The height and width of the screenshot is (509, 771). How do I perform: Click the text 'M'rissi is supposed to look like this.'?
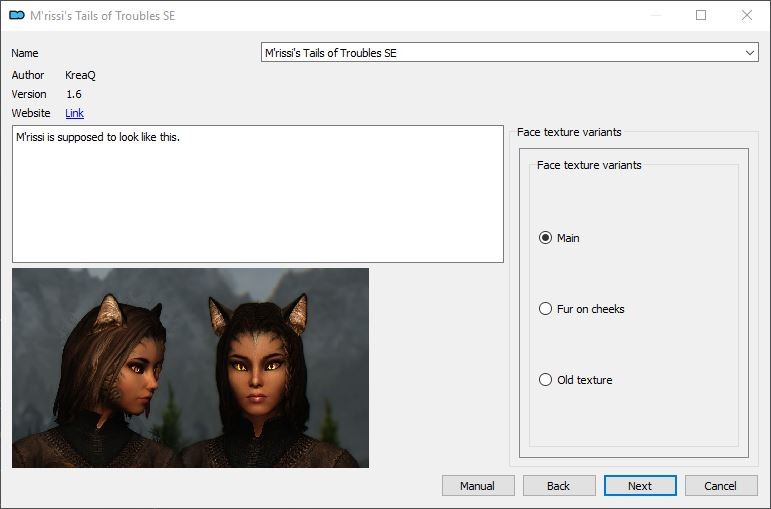click(98, 137)
